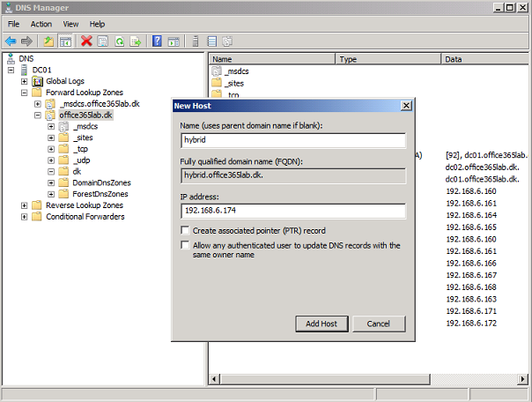This screenshot has height=402, width=532.
Task: Sort list by the Type column header
Action: click(388, 59)
